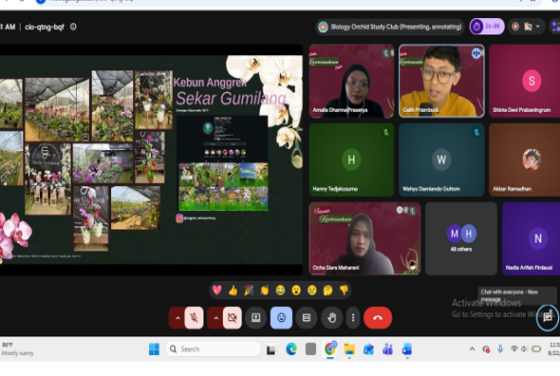Screen dimensions: 560x376
Task: Click the taskbar Search box
Action: 213,349
